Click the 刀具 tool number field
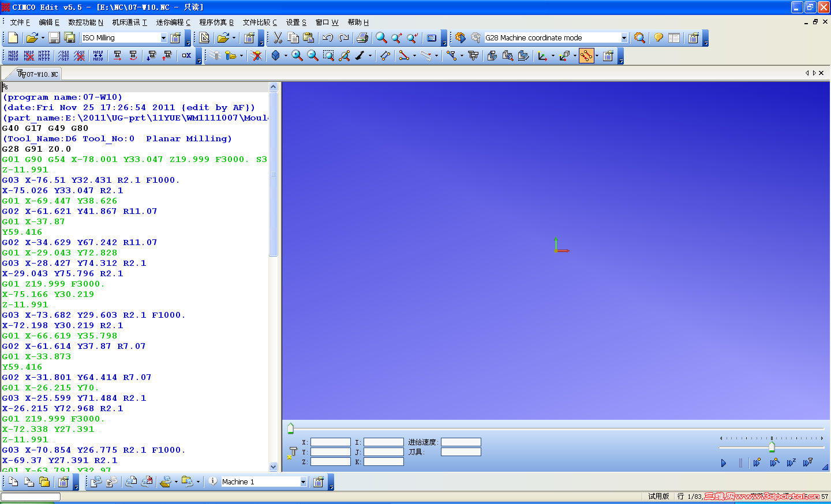831x504 pixels. (x=461, y=452)
